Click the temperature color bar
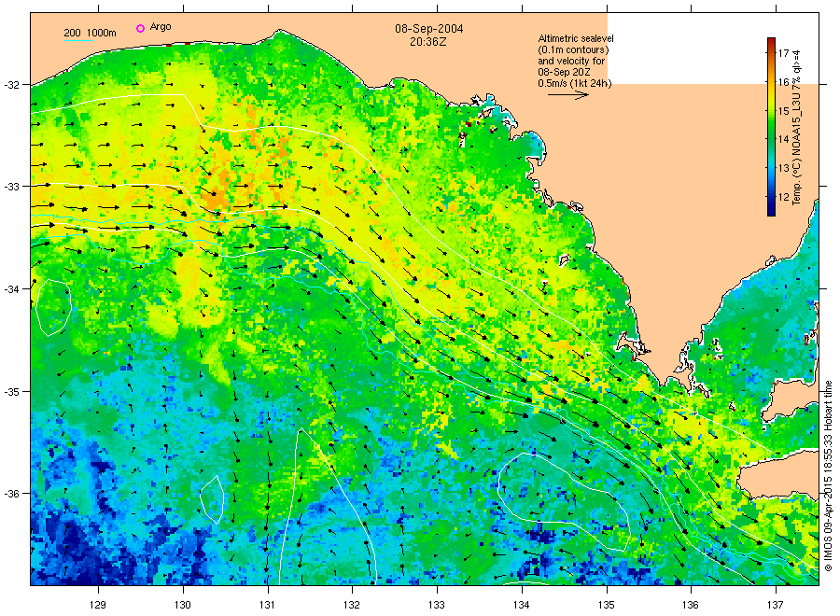840x616 pixels. 771,127
